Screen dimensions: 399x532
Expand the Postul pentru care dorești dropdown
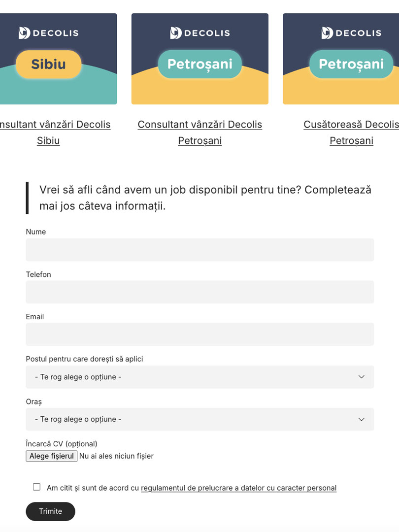200,377
